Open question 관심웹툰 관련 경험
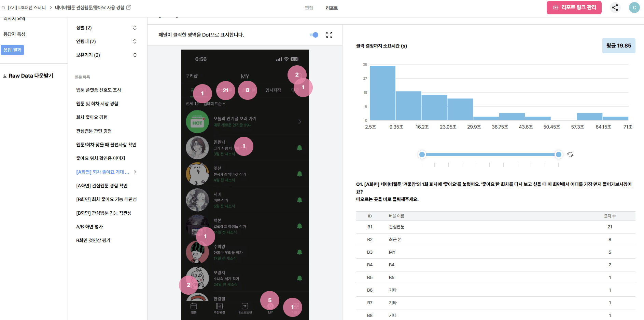 pos(94,131)
